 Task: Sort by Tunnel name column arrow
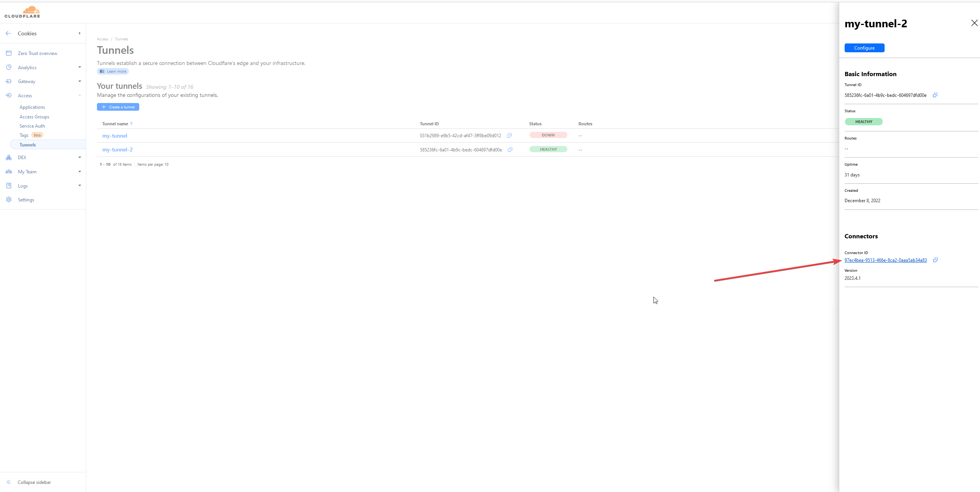click(132, 124)
